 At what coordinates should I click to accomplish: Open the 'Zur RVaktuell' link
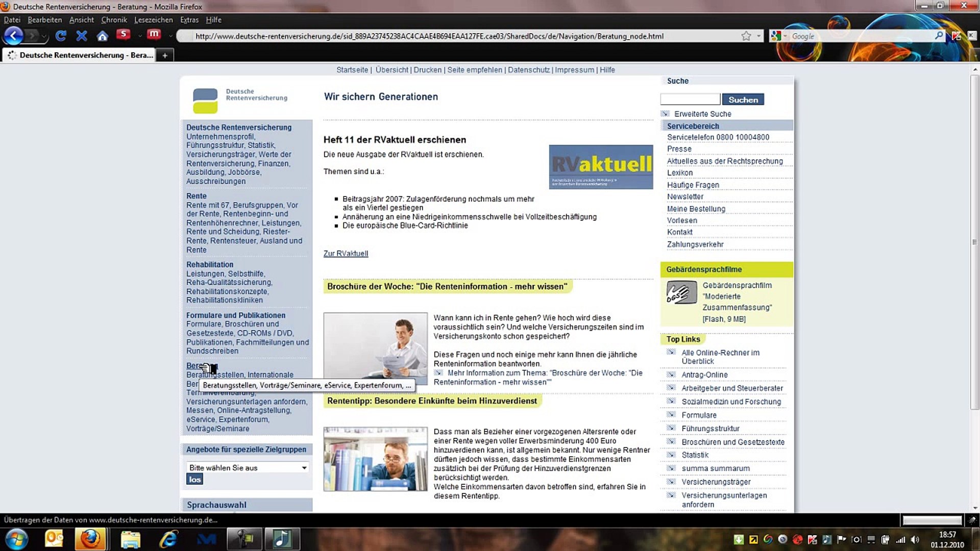click(x=346, y=254)
